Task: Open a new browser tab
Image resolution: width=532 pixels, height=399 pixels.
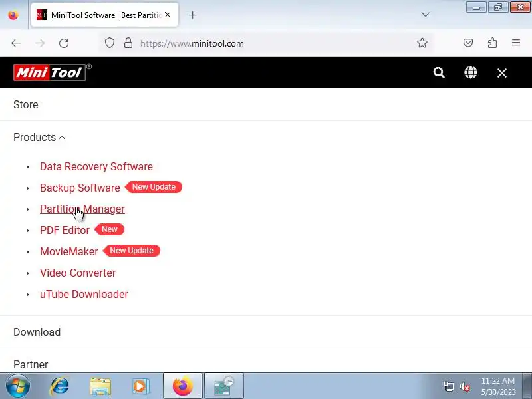Action: pyautogui.click(x=192, y=15)
